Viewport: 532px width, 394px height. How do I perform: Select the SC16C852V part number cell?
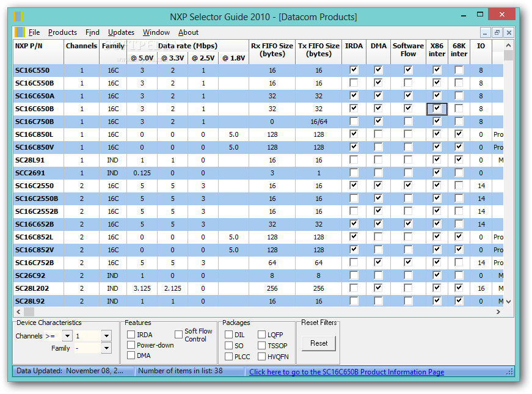point(38,250)
